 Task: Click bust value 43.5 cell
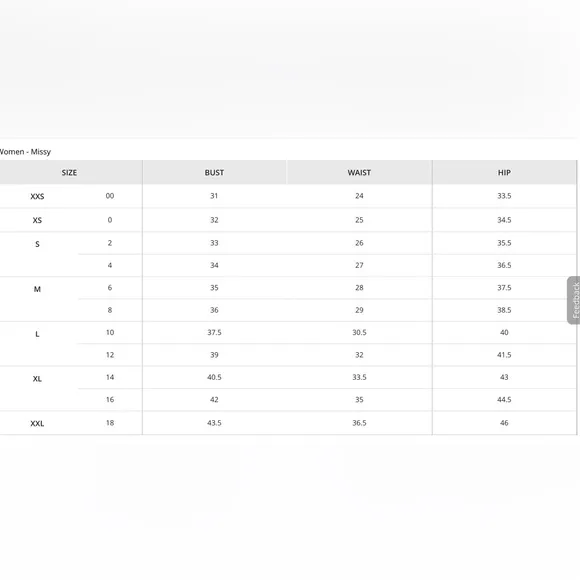[x=214, y=423]
